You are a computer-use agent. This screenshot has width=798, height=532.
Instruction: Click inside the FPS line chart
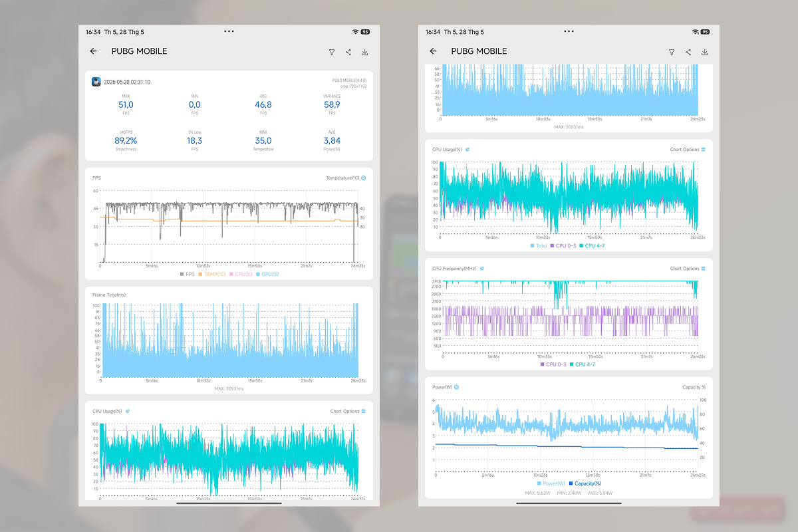[229, 226]
